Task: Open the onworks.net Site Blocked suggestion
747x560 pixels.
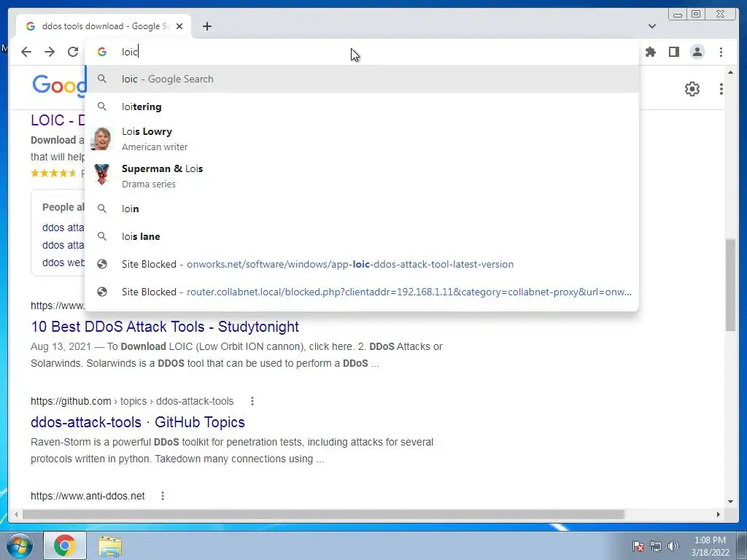Action: coord(362,264)
